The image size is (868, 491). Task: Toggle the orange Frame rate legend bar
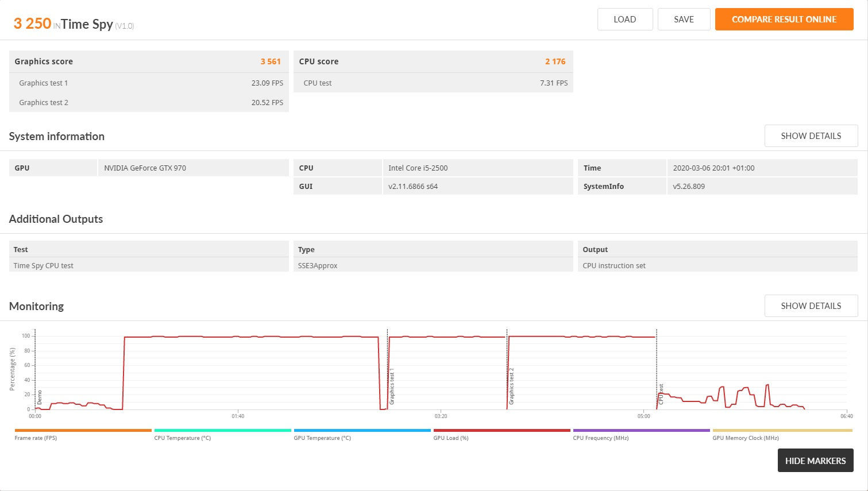pyautogui.click(x=83, y=430)
